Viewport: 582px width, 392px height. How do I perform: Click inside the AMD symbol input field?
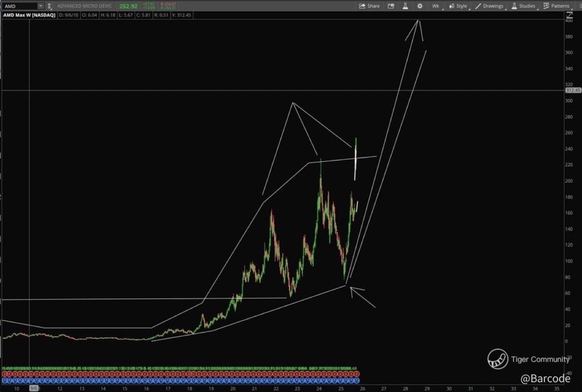pyautogui.click(x=19, y=6)
